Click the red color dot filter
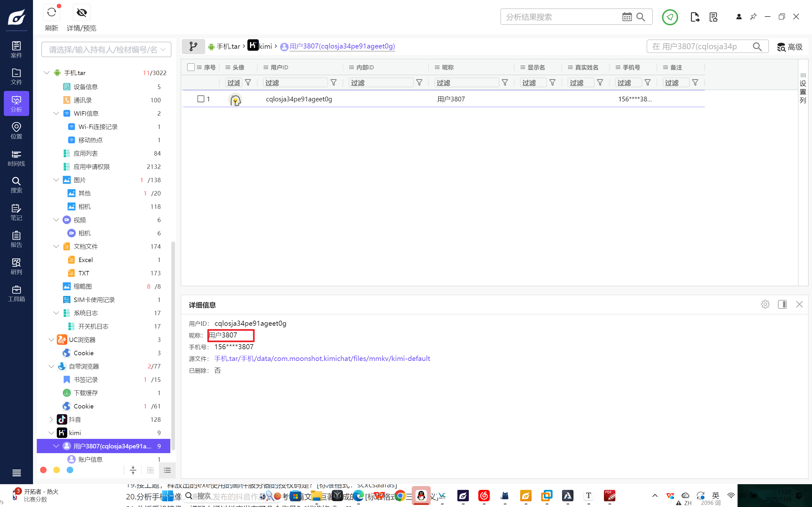 [x=43, y=470]
